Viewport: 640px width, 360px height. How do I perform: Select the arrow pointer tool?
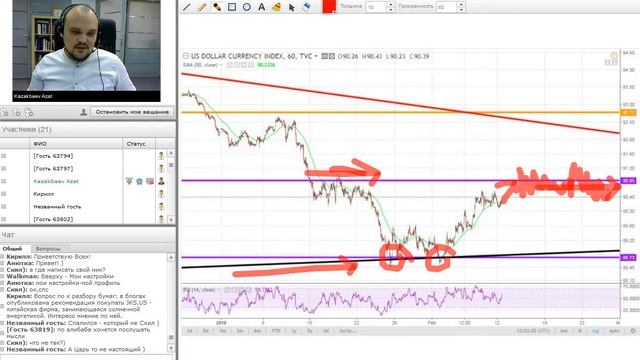pyautogui.click(x=291, y=7)
